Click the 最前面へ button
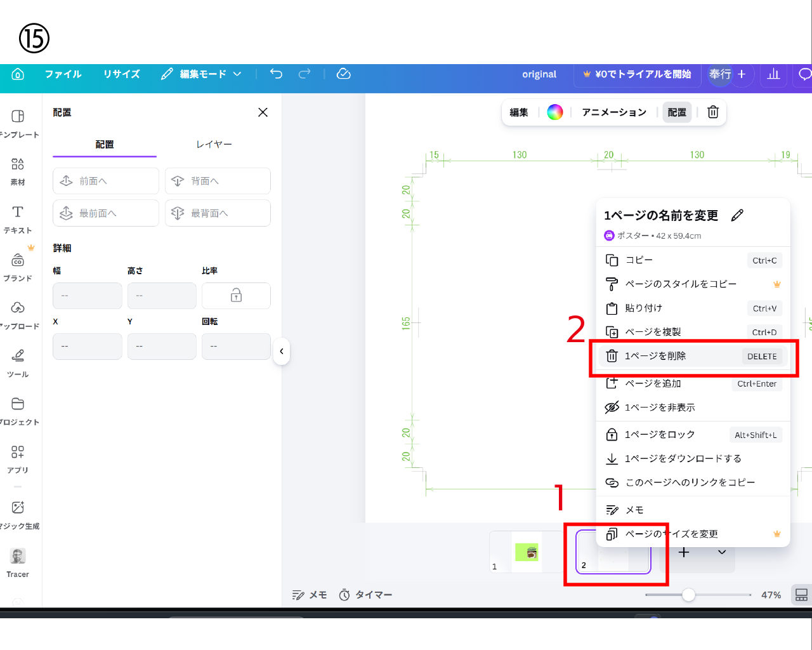This screenshot has height=650, width=812. [105, 213]
